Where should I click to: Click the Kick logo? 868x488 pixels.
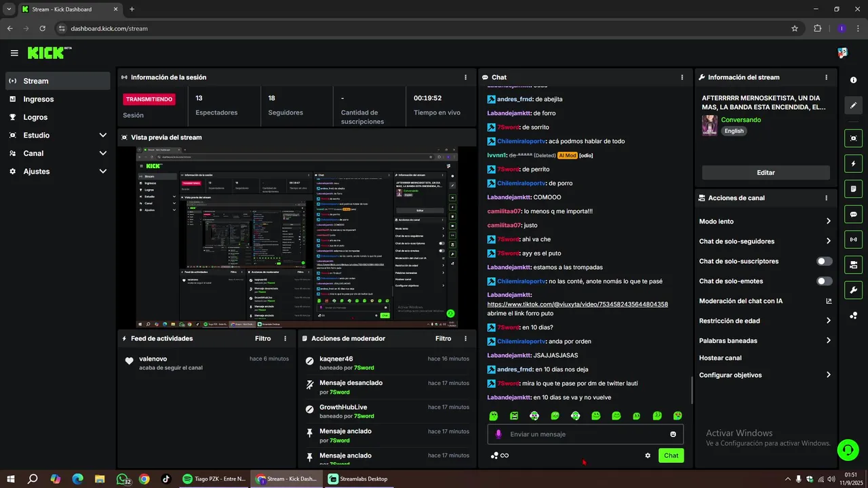pyautogui.click(x=50, y=53)
